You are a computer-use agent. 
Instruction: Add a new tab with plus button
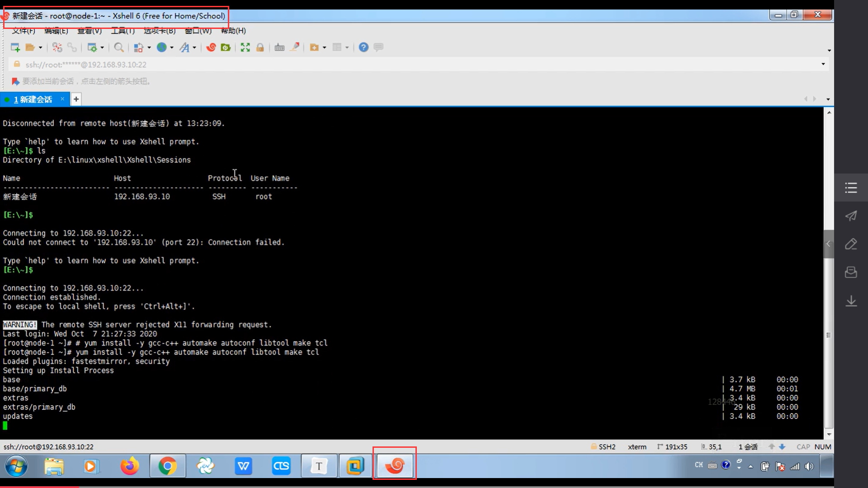[x=76, y=99]
